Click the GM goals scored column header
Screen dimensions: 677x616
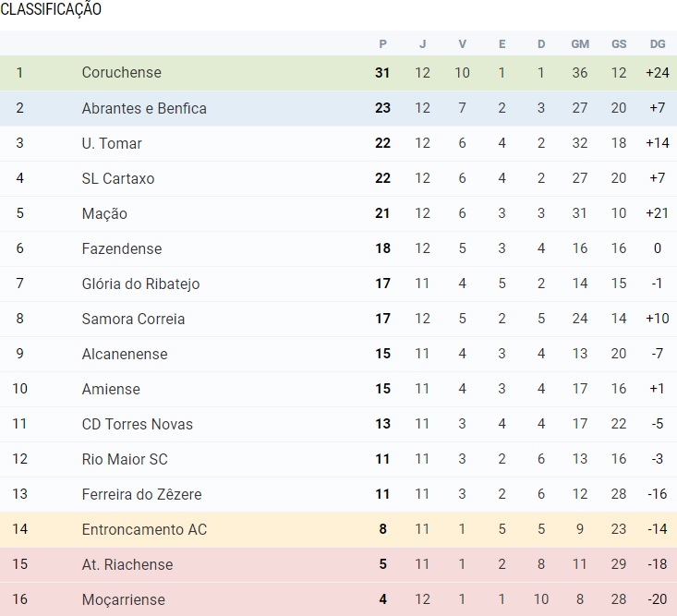(579, 43)
